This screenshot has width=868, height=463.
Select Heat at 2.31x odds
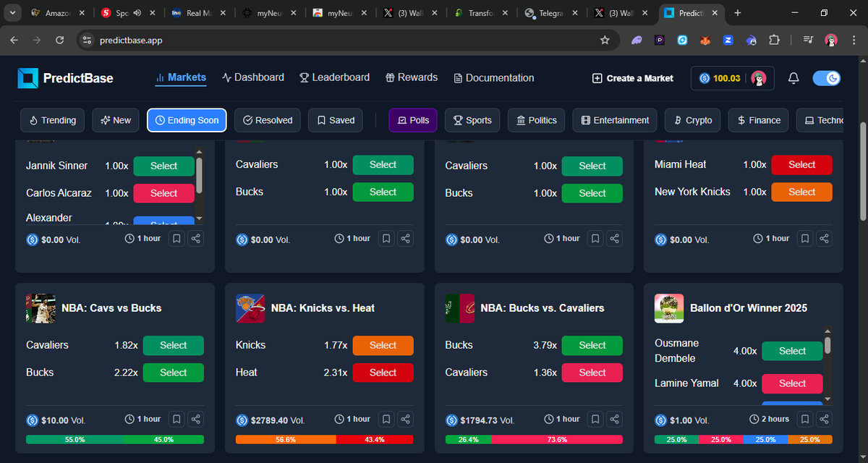pos(383,373)
